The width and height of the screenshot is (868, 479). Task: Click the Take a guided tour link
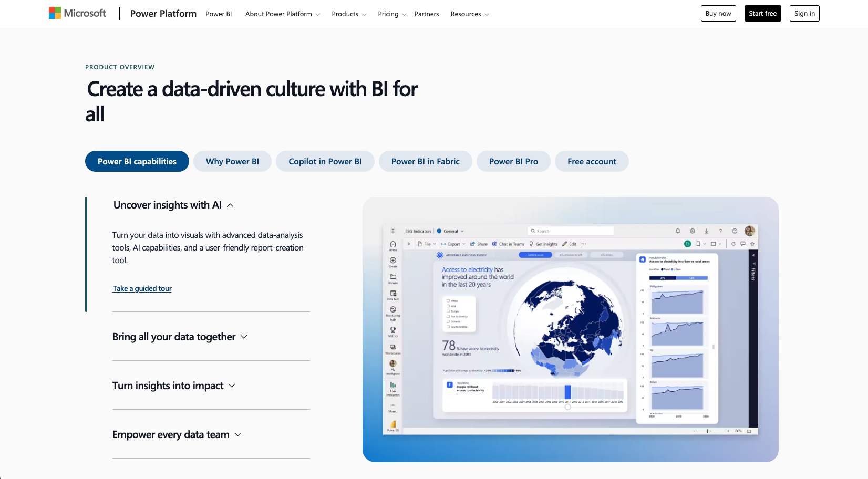(142, 288)
